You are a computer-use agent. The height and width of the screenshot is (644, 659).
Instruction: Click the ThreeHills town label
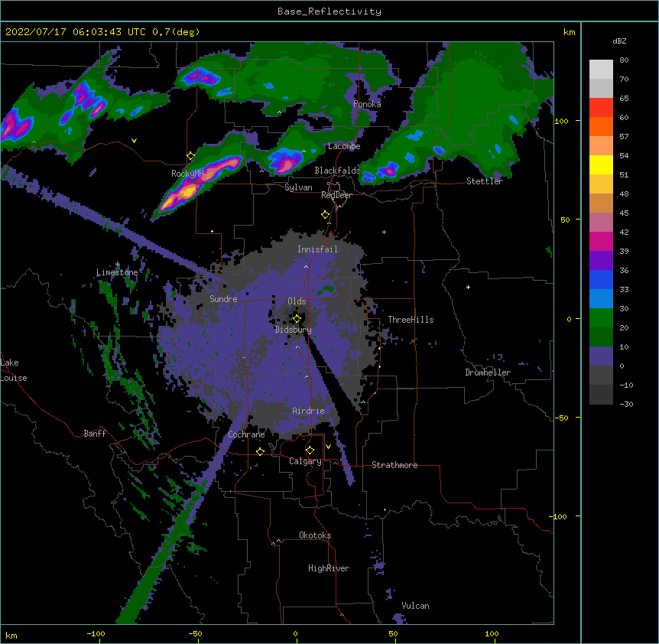(411, 320)
